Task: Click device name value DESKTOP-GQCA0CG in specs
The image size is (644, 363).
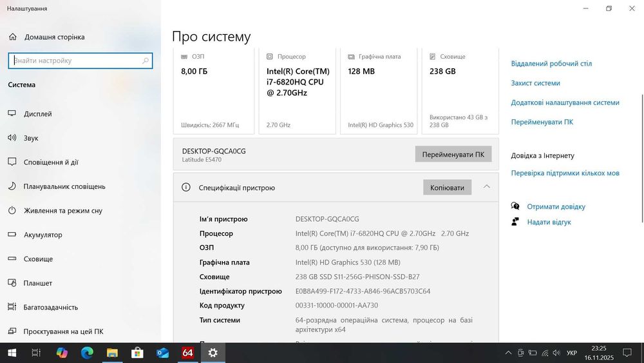Action: pos(327,219)
